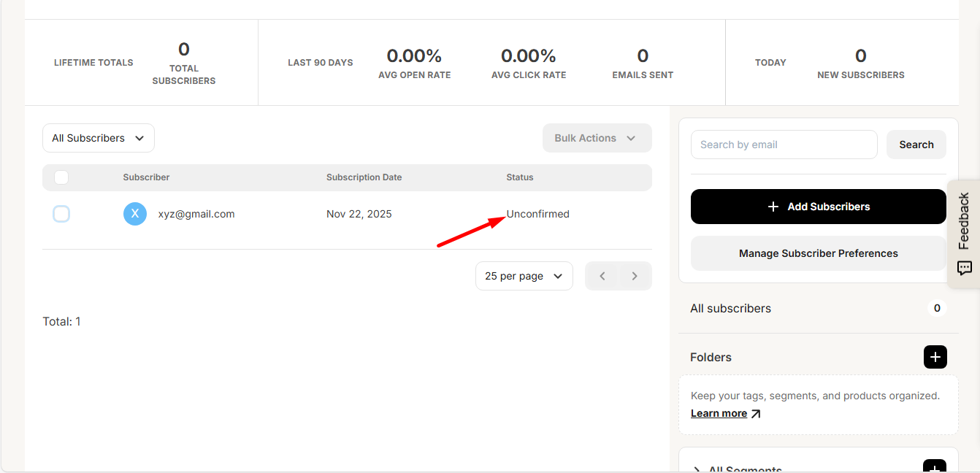The image size is (980, 473).
Task: Open the All Subscribers filter dropdown
Action: (98, 138)
